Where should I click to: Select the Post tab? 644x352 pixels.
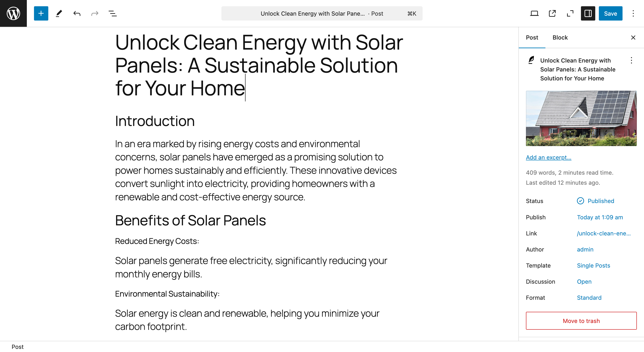[532, 38]
